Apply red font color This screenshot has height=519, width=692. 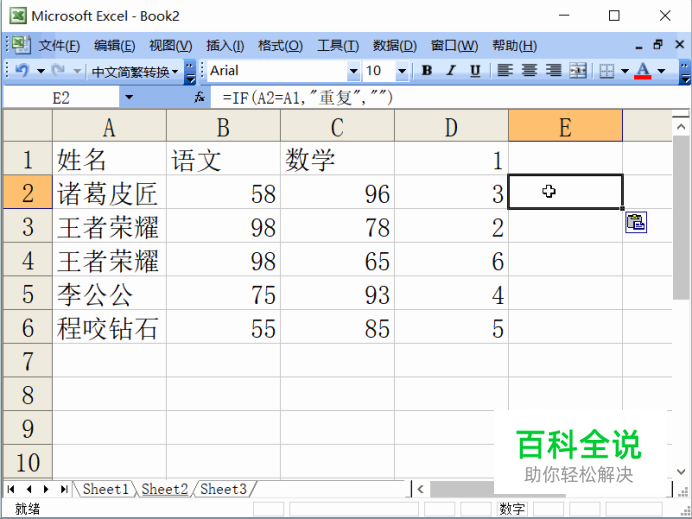pos(643,71)
